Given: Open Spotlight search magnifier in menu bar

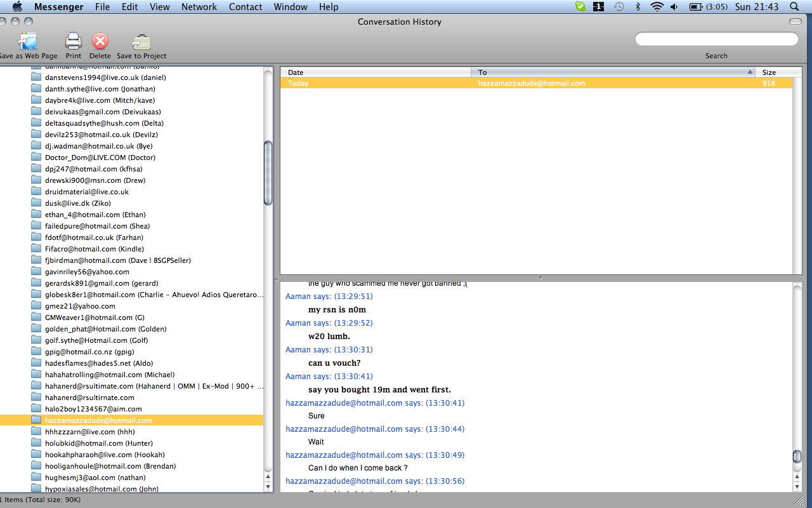Looking at the screenshot, I should [794, 7].
